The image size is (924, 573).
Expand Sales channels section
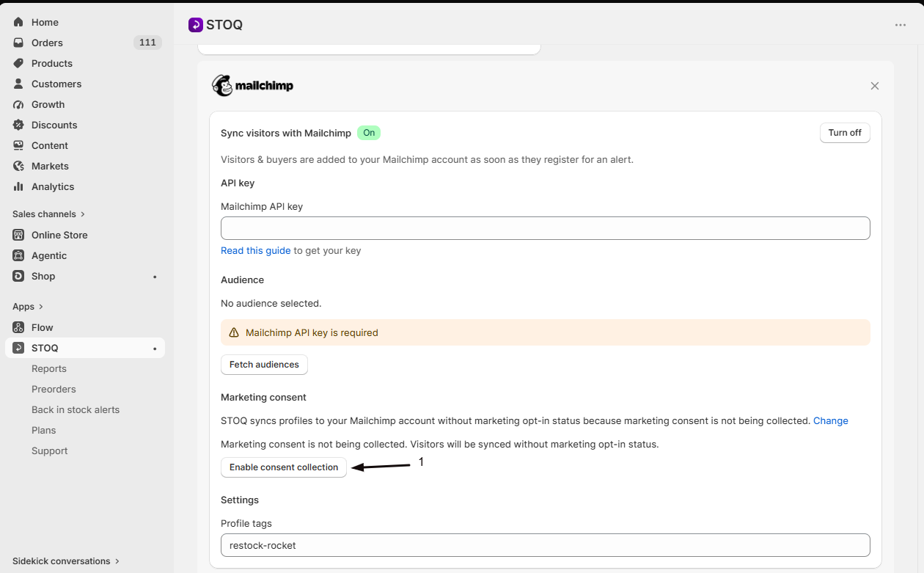[49, 214]
